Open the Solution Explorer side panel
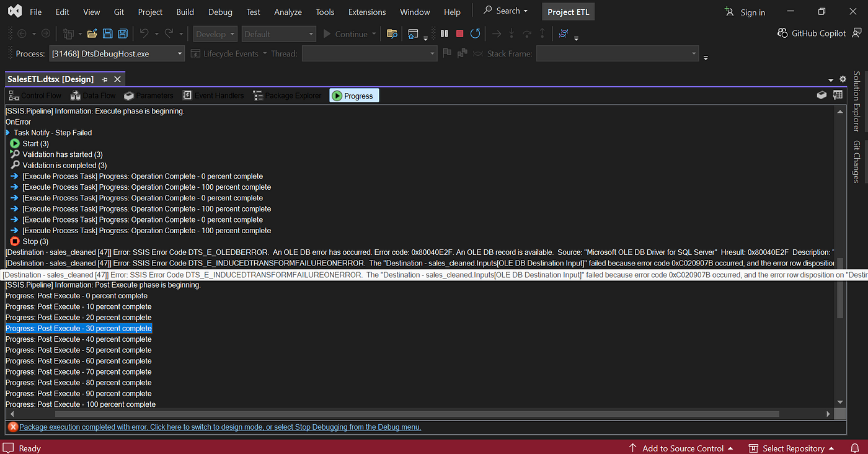 point(856,101)
